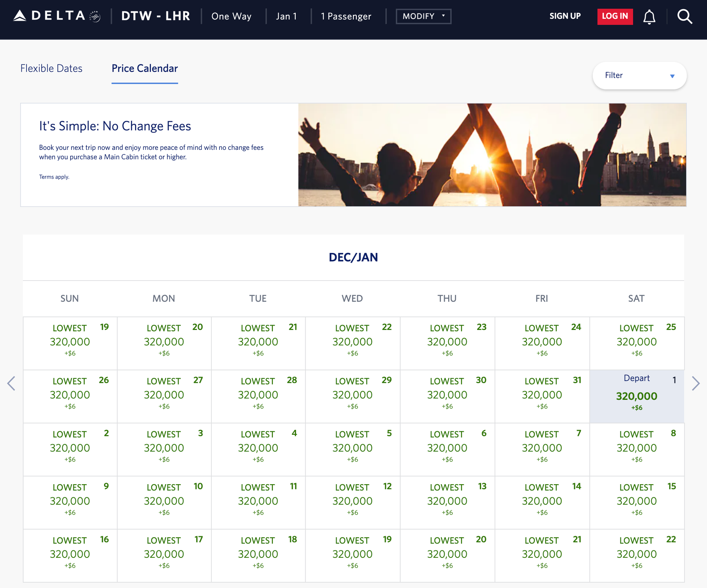Open the MODIFY dropdown in header

pos(423,16)
